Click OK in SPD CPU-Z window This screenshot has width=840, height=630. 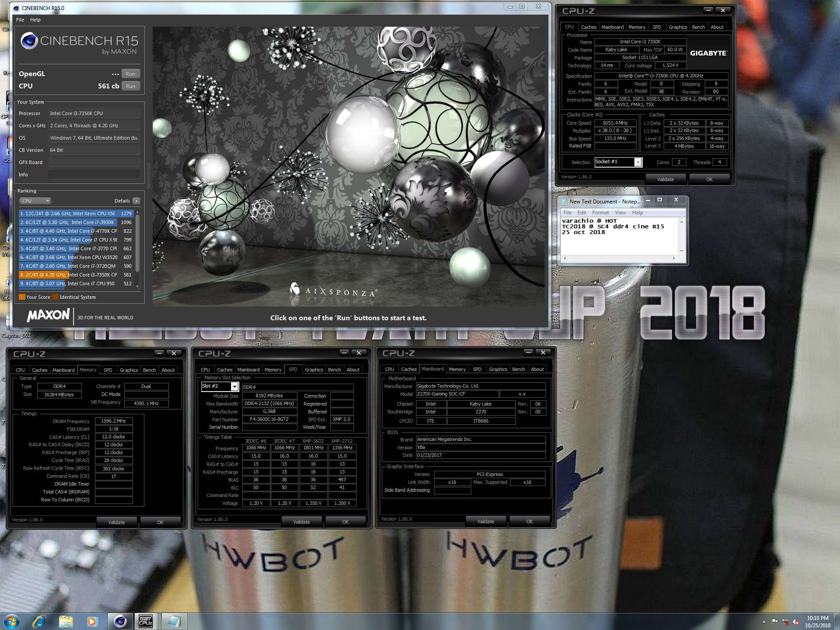(x=345, y=522)
